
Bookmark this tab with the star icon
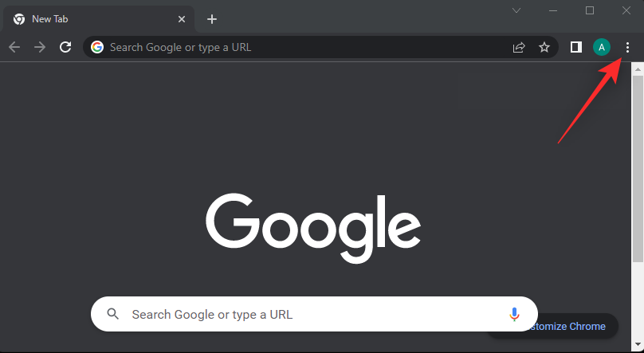pos(544,47)
